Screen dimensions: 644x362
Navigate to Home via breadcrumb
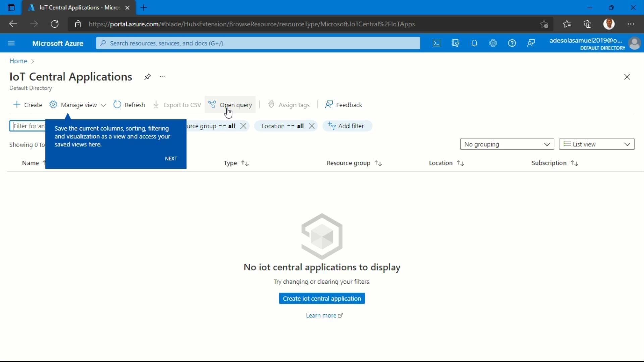coord(18,61)
